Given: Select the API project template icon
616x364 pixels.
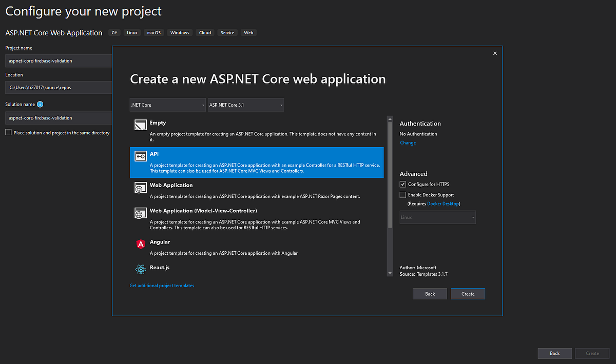Looking at the screenshot, I should [141, 156].
